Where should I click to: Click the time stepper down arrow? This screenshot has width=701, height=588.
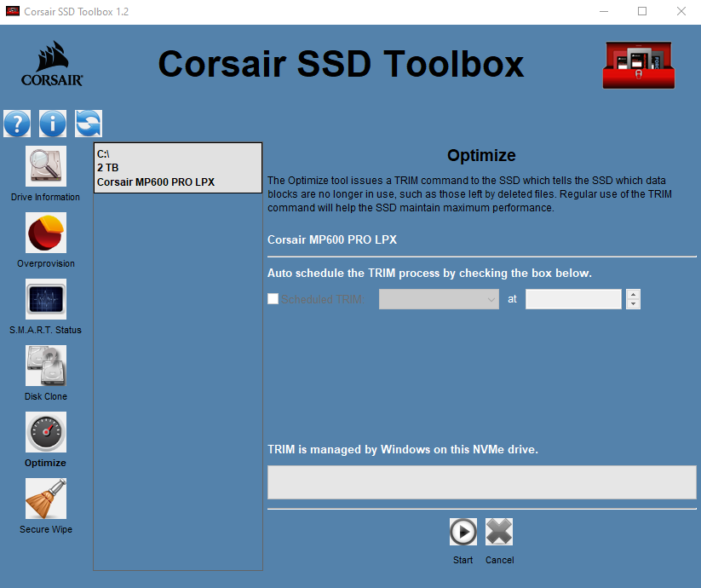click(x=633, y=304)
